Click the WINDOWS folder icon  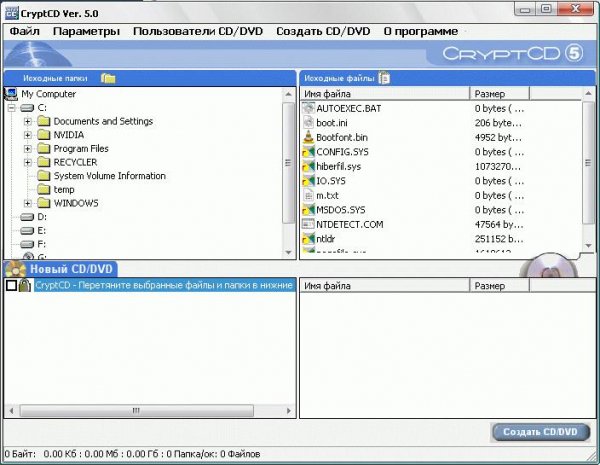(x=44, y=203)
